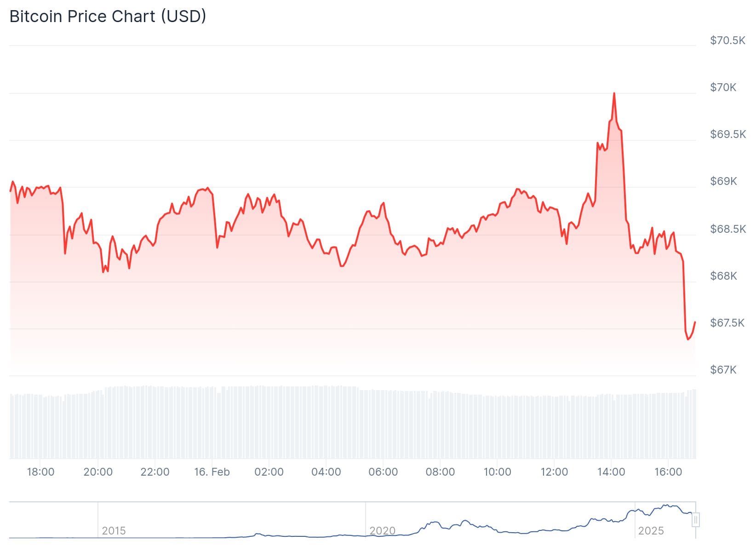756x552 pixels.
Task: Select the 2015 label in the navigator timeline
Action: click(x=114, y=531)
